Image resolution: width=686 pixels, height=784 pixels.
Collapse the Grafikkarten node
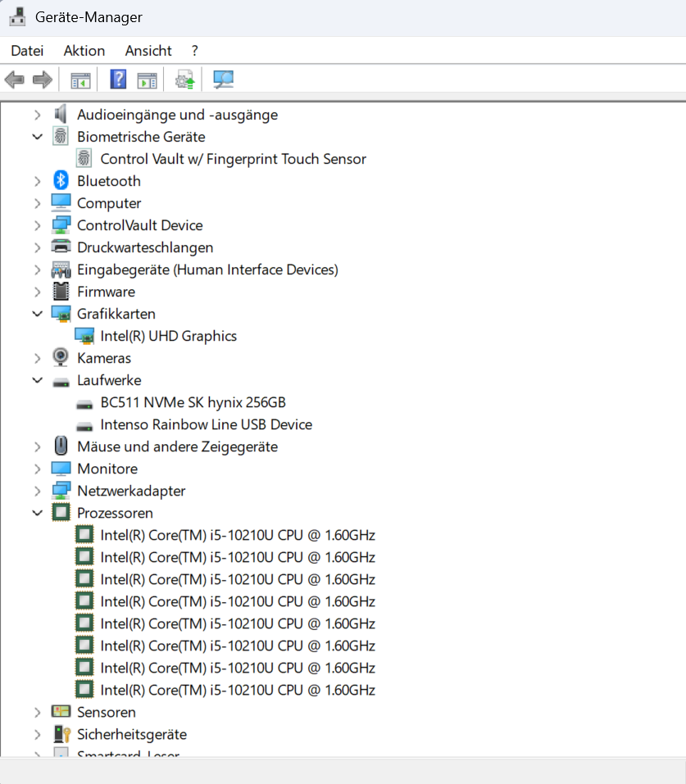point(38,314)
